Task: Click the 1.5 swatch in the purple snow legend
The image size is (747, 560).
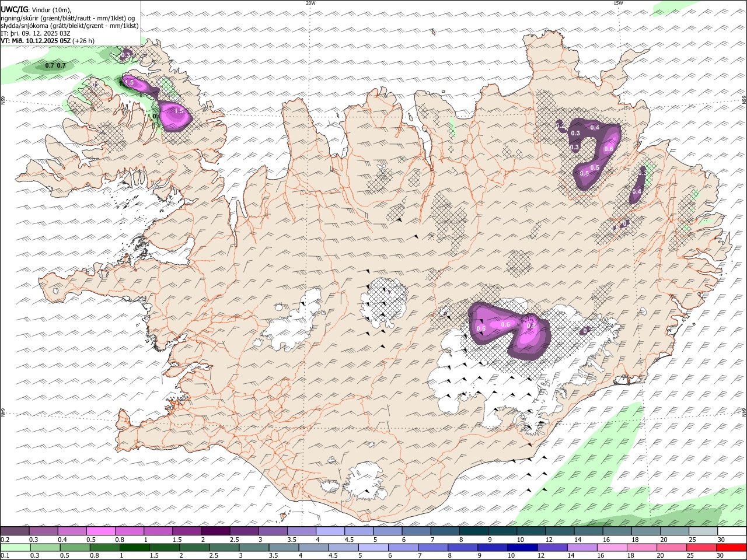Action: click(187, 531)
